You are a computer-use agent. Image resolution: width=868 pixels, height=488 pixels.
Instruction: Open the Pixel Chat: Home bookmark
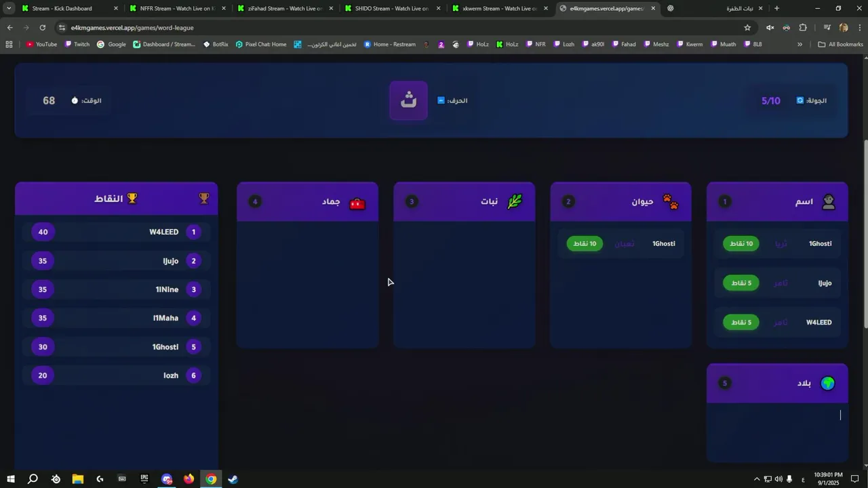pos(261,44)
